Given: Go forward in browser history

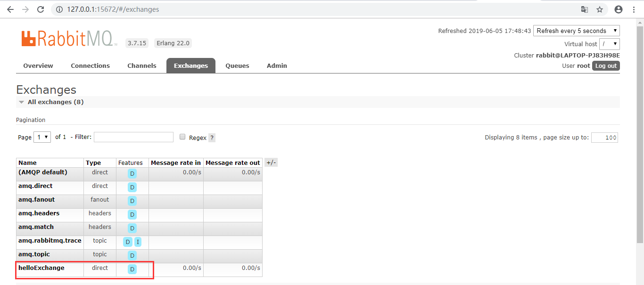Looking at the screenshot, I should pos(25,9).
